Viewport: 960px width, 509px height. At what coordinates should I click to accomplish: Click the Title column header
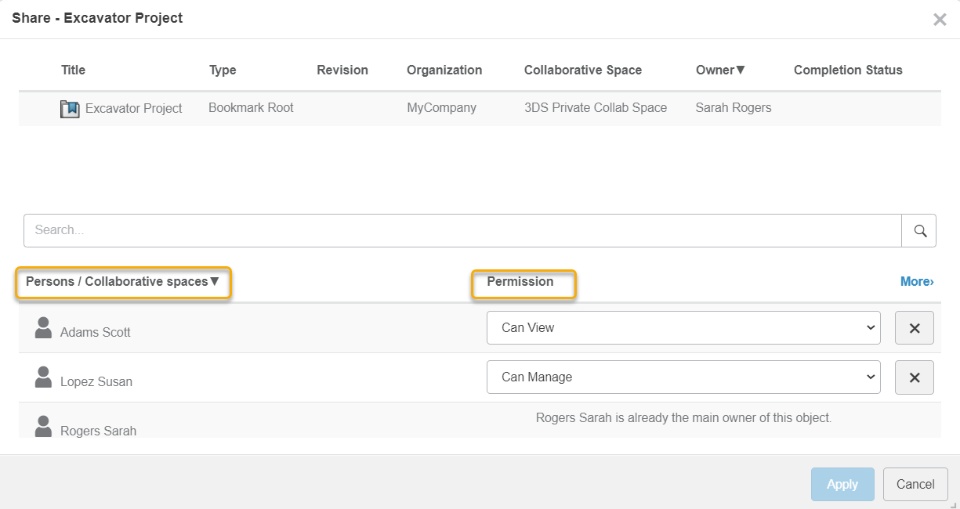click(x=73, y=70)
